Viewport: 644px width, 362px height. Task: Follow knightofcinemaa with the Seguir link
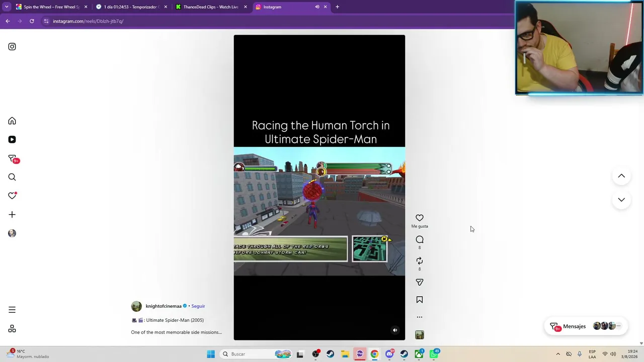(x=198, y=306)
